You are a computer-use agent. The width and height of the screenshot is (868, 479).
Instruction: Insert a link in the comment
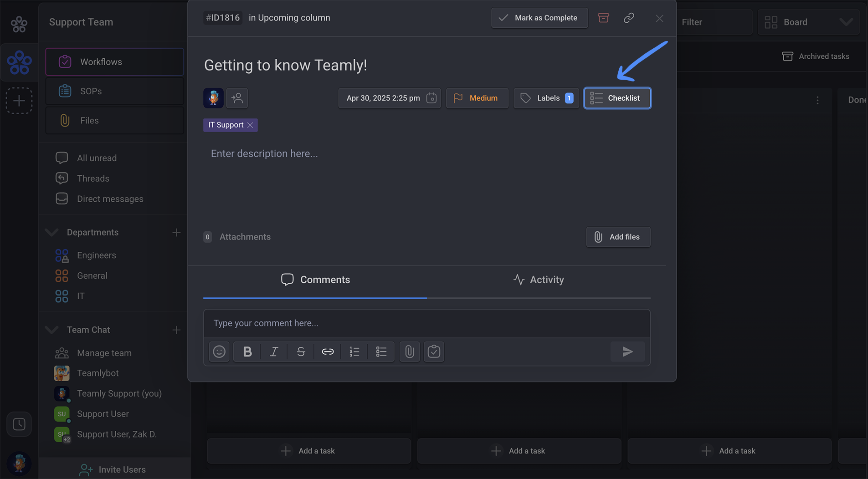[328, 352]
